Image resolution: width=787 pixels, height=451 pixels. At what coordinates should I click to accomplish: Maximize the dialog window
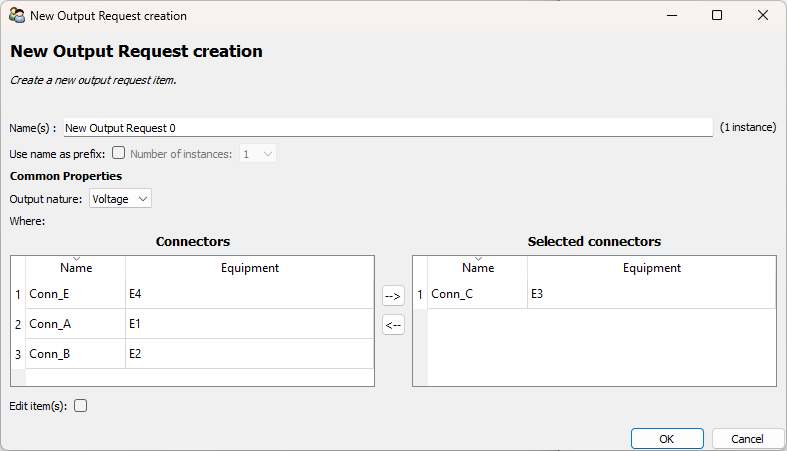tap(717, 16)
